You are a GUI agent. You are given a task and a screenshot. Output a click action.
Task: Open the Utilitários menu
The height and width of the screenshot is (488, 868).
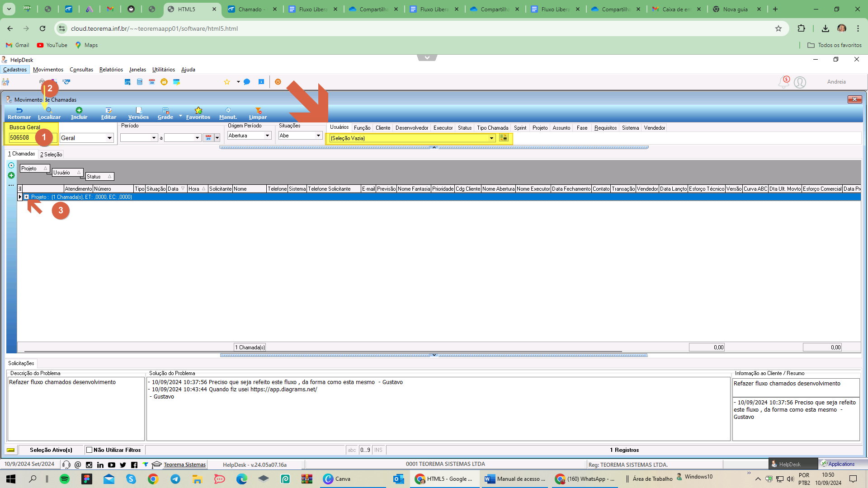click(x=164, y=70)
